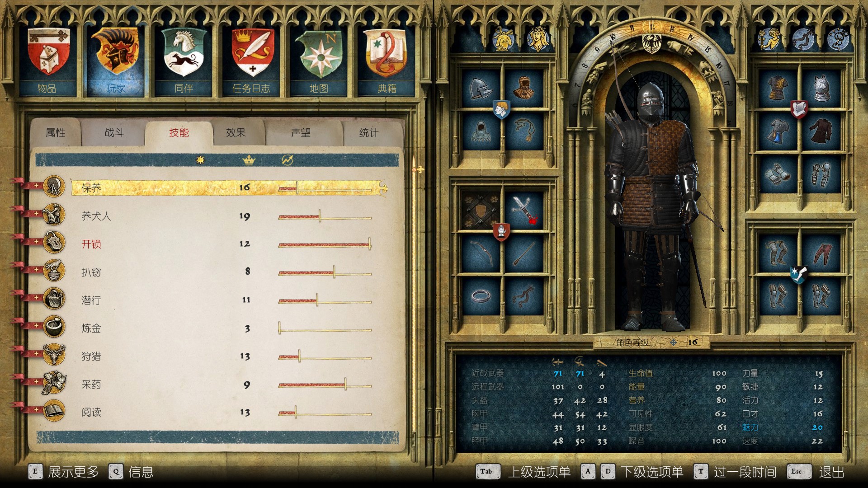Select the plate cuirass armor slot
Screen dimensions: 868x488
pos(821,88)
